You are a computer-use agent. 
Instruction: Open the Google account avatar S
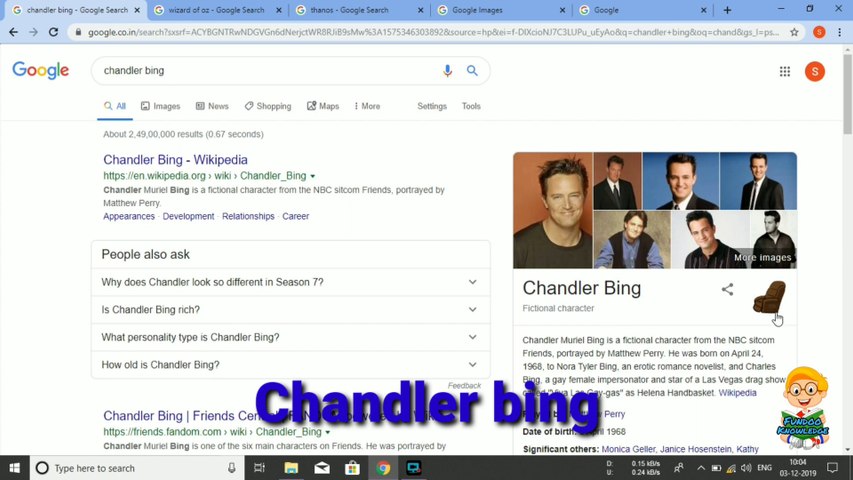click(x=814, y=71)
